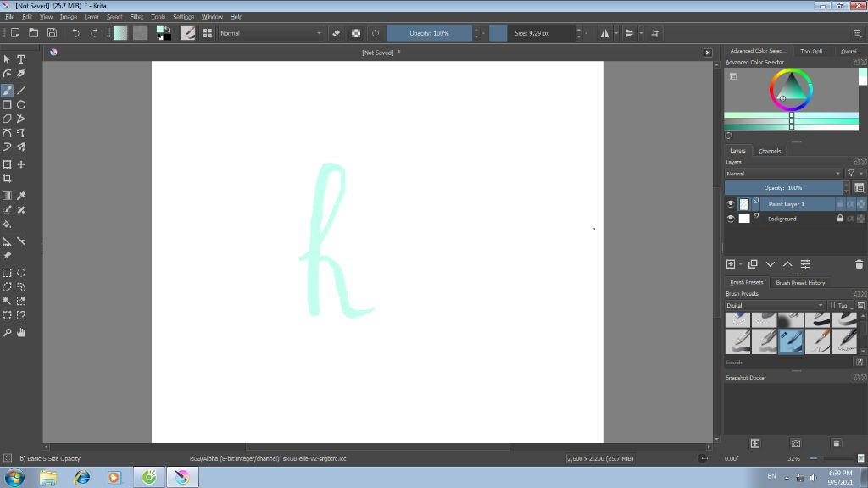Open the layer blending mode dropdown

783,174
